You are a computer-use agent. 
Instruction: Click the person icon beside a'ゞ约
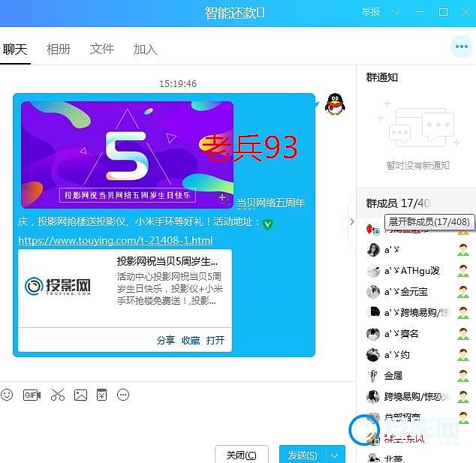463,355
